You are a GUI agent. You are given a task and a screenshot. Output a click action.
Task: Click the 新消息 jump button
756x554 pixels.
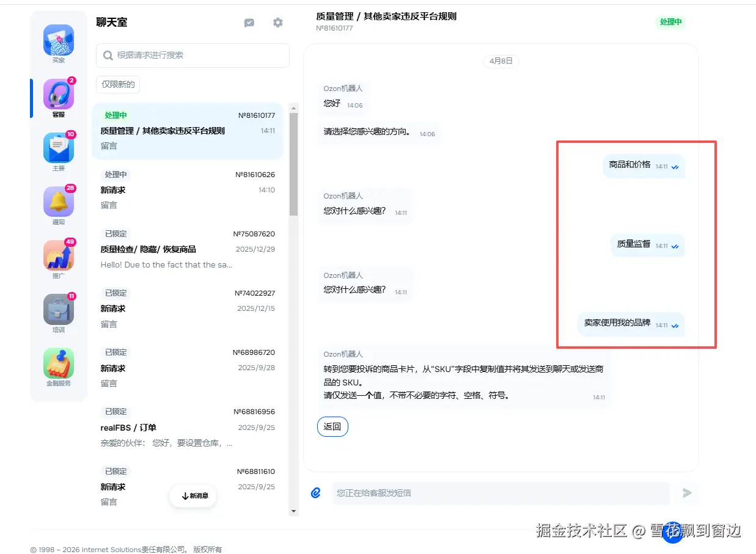[193, 496]
